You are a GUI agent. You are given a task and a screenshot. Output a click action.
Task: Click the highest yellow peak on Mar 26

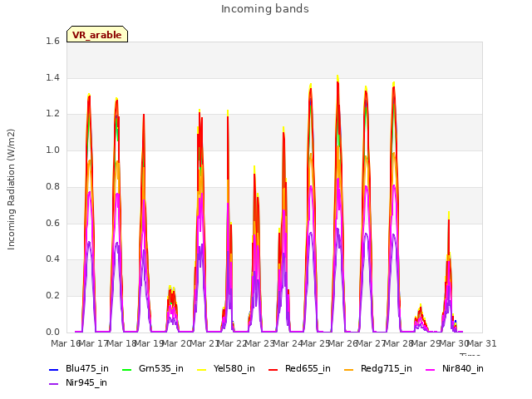click(337, 77)
